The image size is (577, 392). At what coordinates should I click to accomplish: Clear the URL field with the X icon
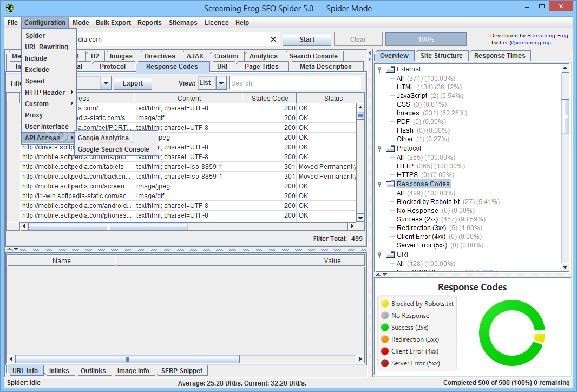coord(273,39)
